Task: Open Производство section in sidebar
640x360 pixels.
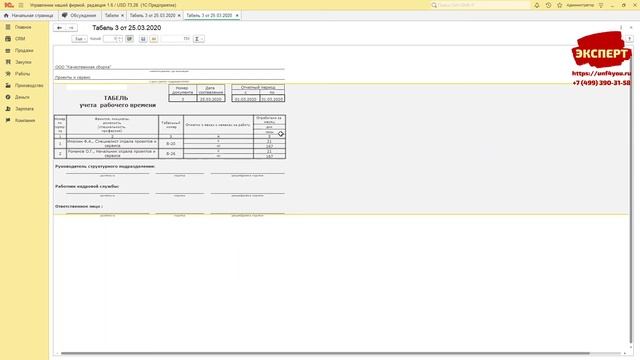Action: [x=24, y=86]
